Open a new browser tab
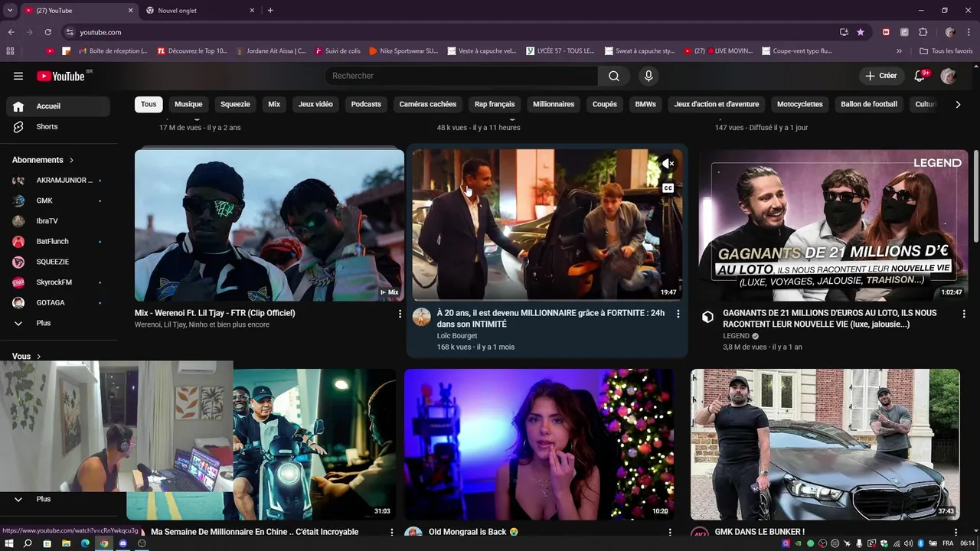The image size is (980, 551). [270, 10]
